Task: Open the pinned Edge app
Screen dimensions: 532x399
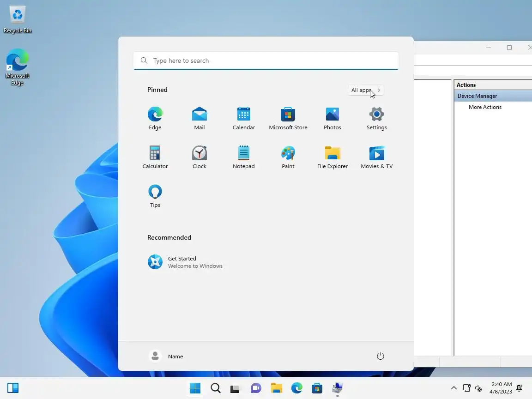Action: [155, 118]
